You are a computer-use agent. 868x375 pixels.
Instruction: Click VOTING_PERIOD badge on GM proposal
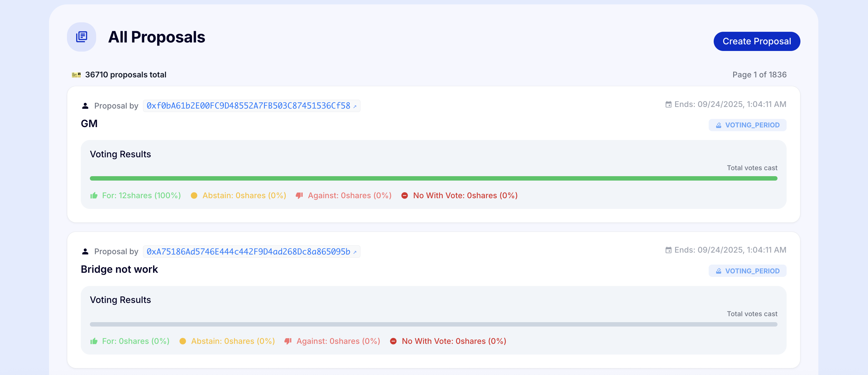tap(747, 125)
